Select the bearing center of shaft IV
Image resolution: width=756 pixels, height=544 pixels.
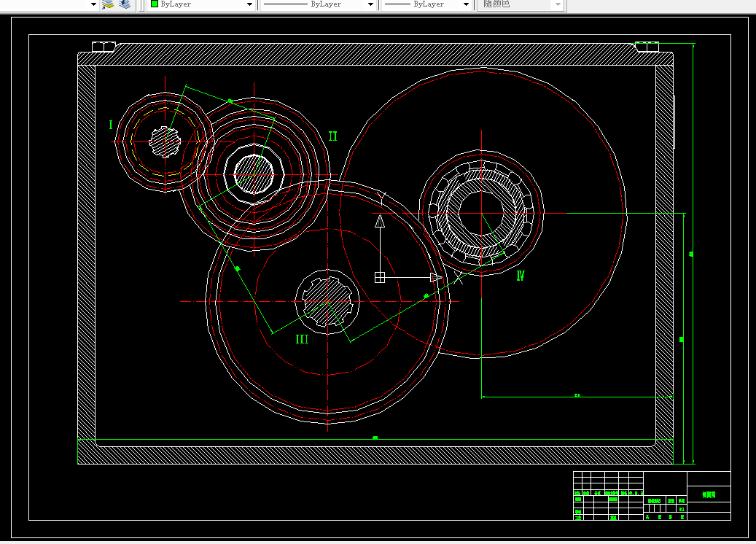coord(481,213)
